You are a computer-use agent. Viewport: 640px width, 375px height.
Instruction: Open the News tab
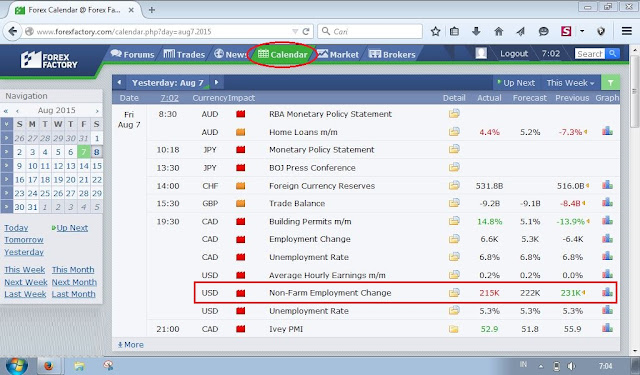[x=231, y=54]
